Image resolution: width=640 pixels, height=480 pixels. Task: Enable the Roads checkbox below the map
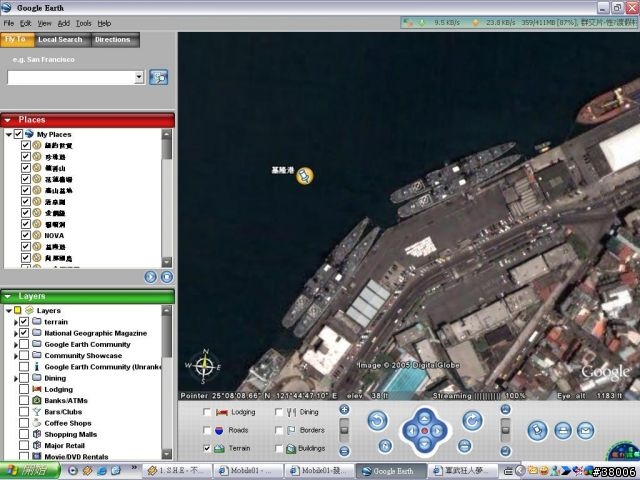[207, 430]
